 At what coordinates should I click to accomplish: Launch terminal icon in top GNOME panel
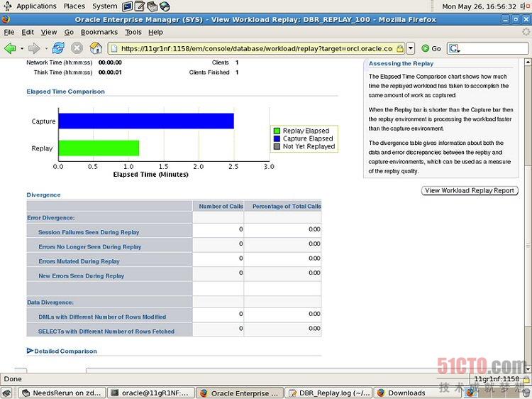click(128, 6)
